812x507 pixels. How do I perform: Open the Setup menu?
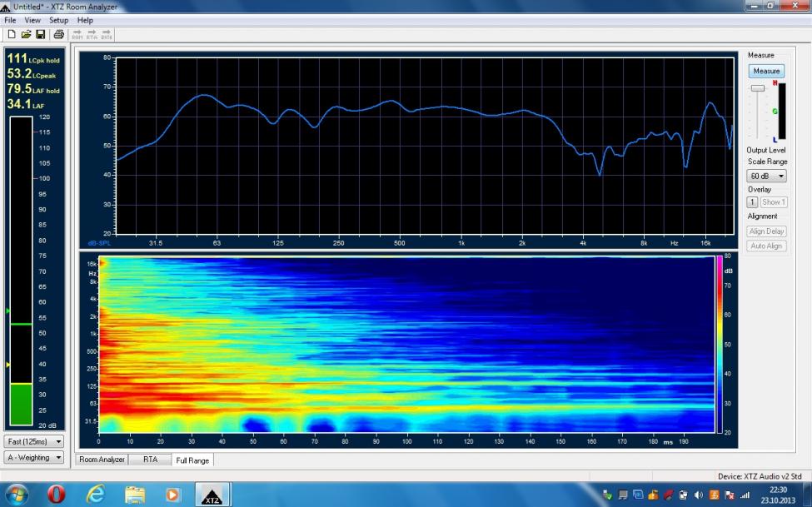click(58, 20)
